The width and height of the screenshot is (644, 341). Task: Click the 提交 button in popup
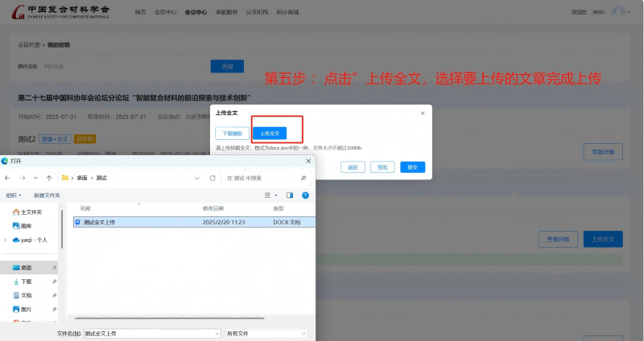click(x=412, y=167)
